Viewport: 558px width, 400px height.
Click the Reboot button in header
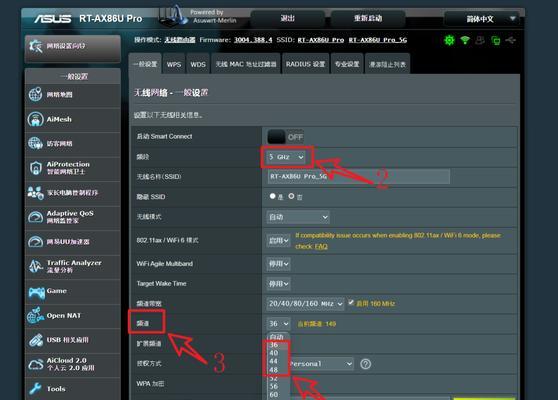coord(368,19)
